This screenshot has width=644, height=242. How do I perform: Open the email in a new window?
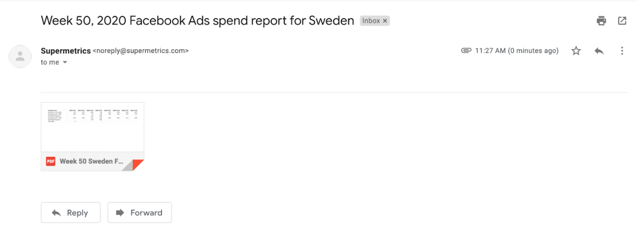[622, 21]
